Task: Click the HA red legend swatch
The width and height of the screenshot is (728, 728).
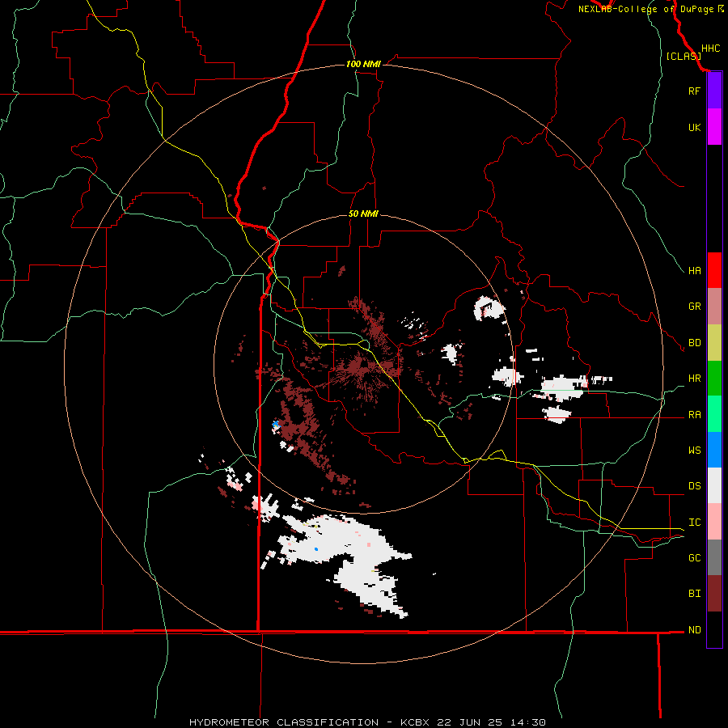Action: tap(714, 270)
